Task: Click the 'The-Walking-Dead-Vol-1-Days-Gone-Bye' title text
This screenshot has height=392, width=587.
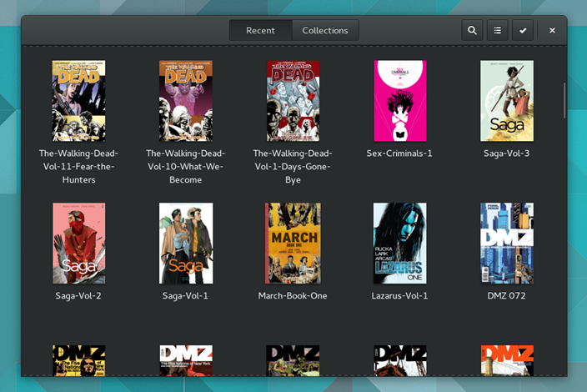Action: [293, 167]
